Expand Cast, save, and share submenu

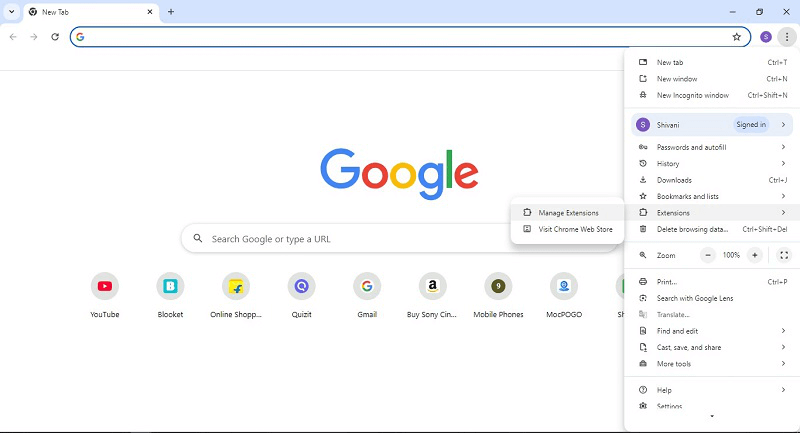pyautogui.click(x=712, y=347)
